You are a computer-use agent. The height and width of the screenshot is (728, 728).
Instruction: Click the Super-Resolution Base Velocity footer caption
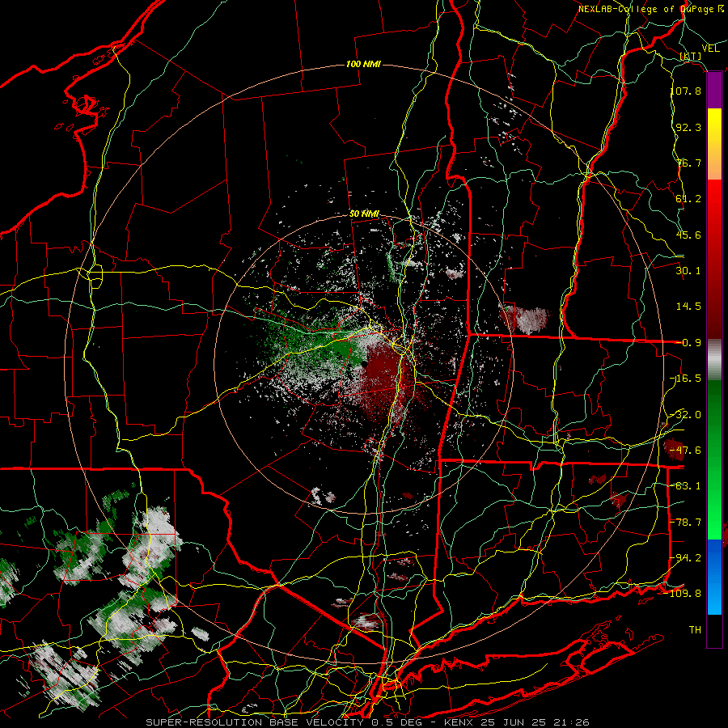click(367, 722)
